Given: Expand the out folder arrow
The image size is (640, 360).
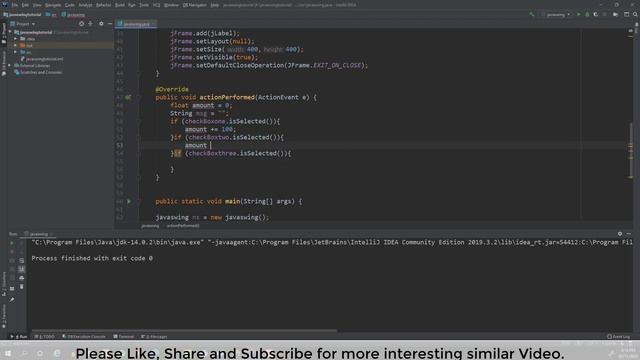Looking at the screenshot, I should pos(16,45).
